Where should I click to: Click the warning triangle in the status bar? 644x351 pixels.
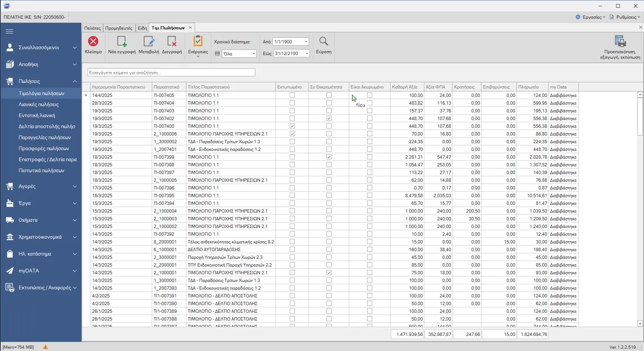click(45, 347)
